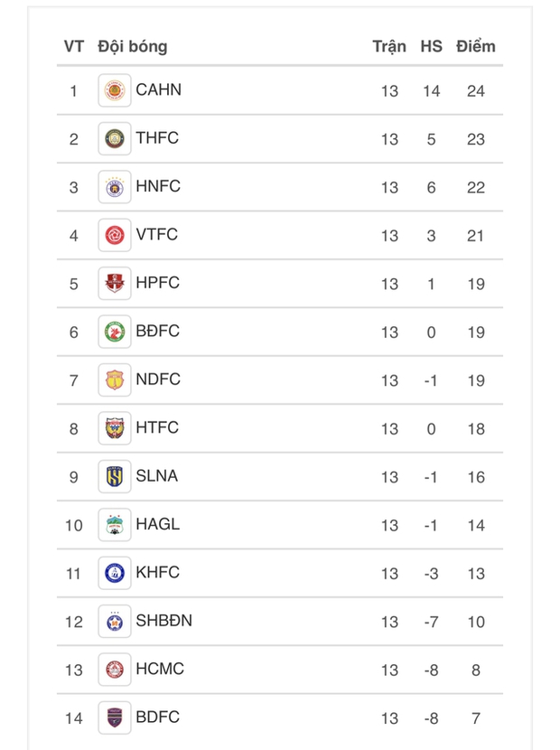Click the HCMC red club crest
This screenshot has height=750, width=560.
(x=115, y=670)
